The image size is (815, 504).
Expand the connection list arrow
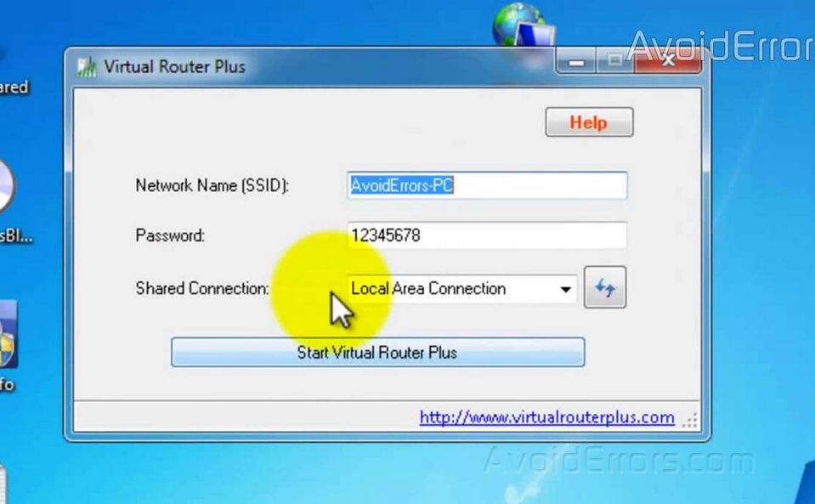(x=566, y=288)
